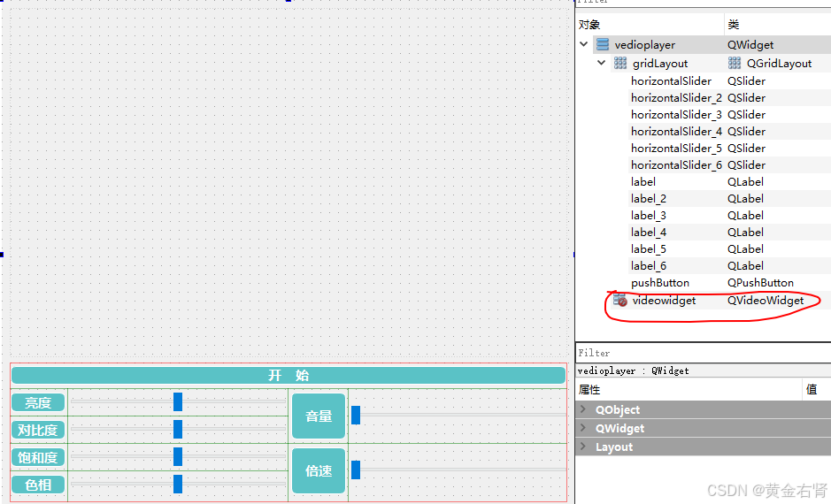Screen dimensions: 831x504
Task: Select label row in object tree
Action: pos(643,182)
